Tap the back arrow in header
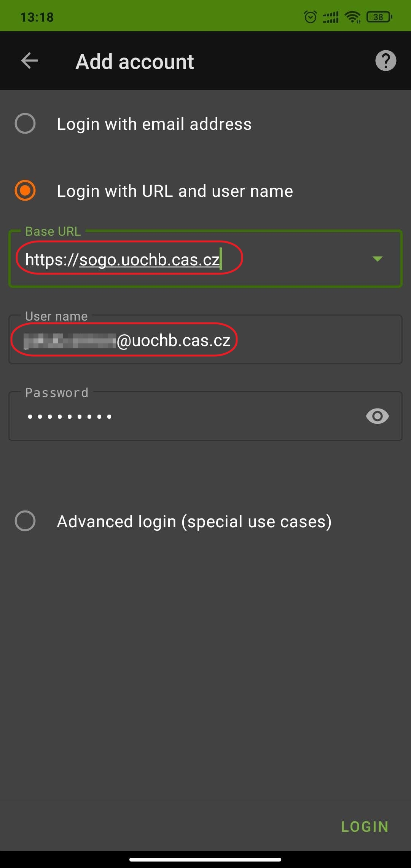This screenshot has width=411, height=868. [x=29, y=61]
